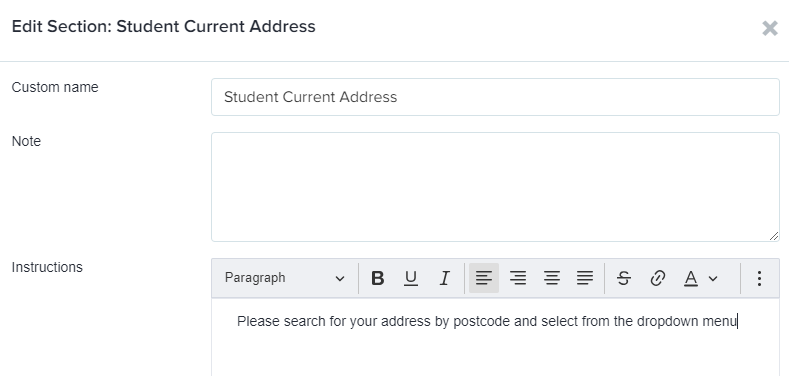This screenshot has width=789, height=376.
Task: Toggle left alignment button
Action: (x=484, y=278)
